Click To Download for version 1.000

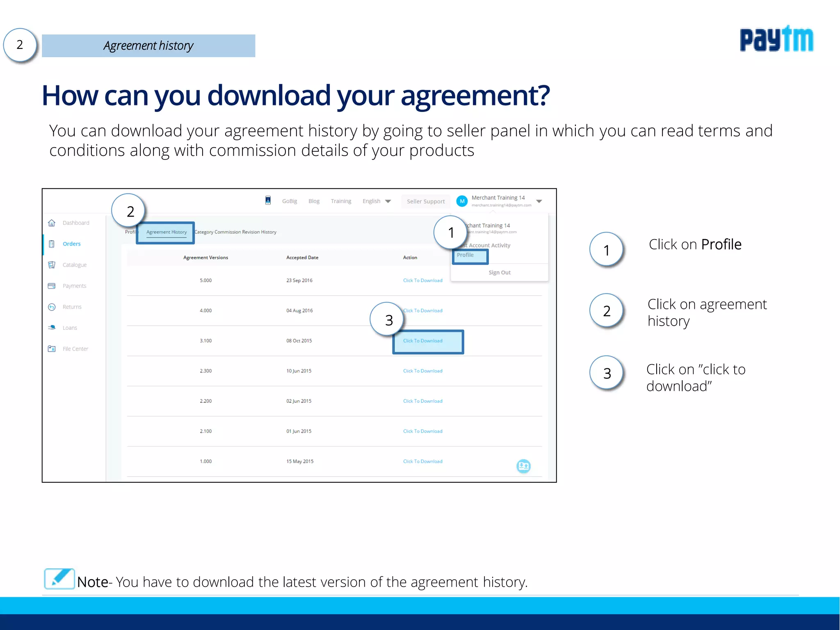click(422, 461)
